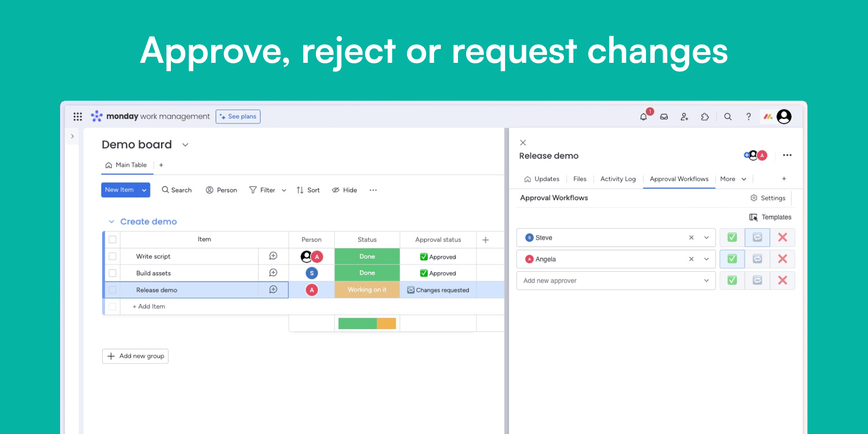The width and height of the screenshot is (868, 434).
Task: Click the board Search button
Action: tap(177, 190)
